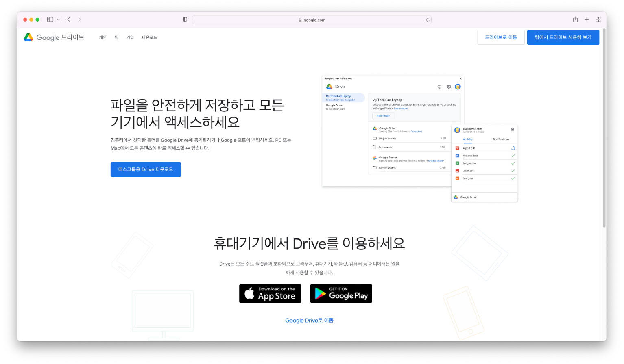Open the sidebar tab group dropdown chevron

(x=58, y=19)
